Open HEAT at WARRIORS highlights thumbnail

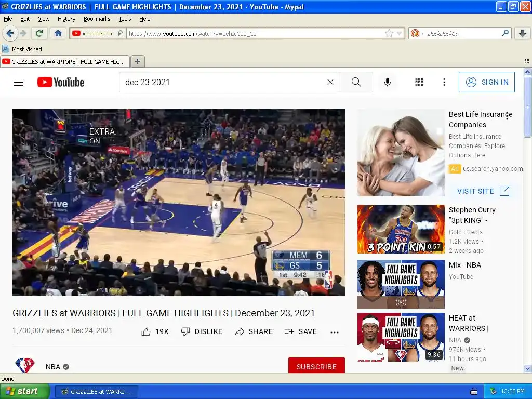[401, 337]
